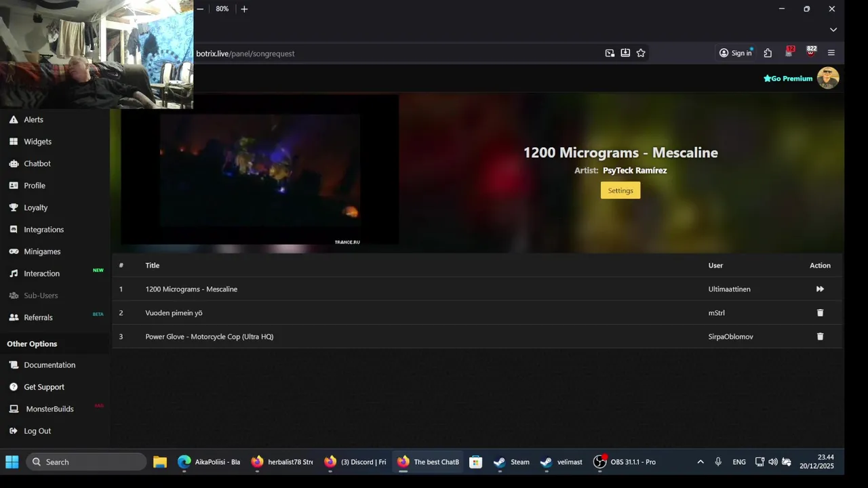868x488 pixels.
Task: Open the Chatbot sidebar section
Action: tap(37, 163)
